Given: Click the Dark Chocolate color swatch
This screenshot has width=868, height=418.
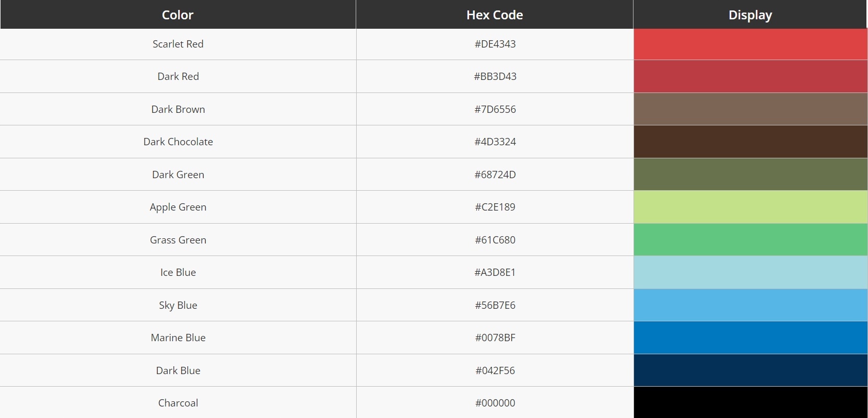Looking at the screenshot, I should pyautogui.click(x=750, y=142).
